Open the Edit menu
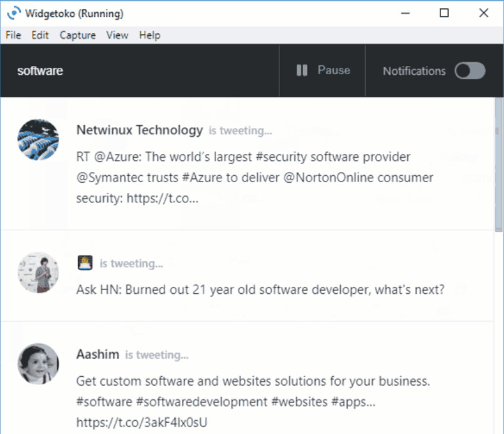The height and width of the screenshot is (434, 504). click(40, 35)
